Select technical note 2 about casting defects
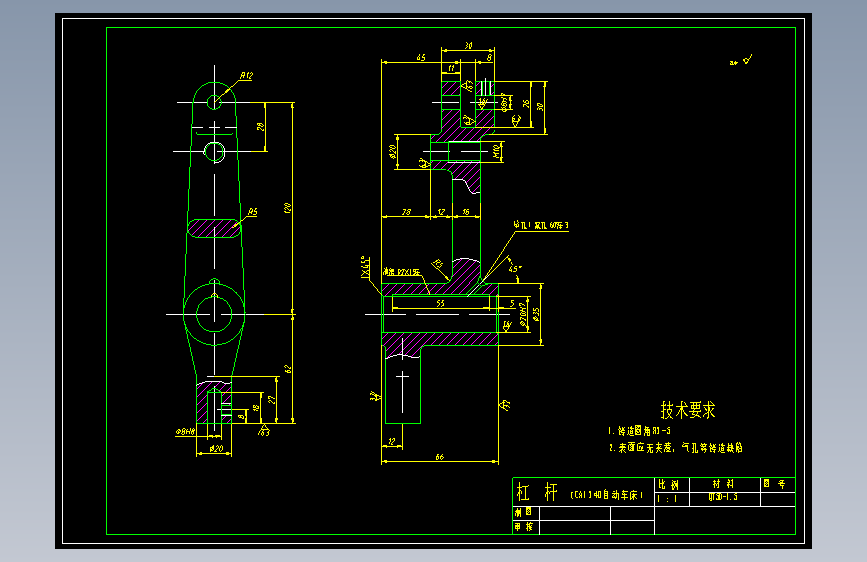 pyautogui.click(x=676, y=447)
